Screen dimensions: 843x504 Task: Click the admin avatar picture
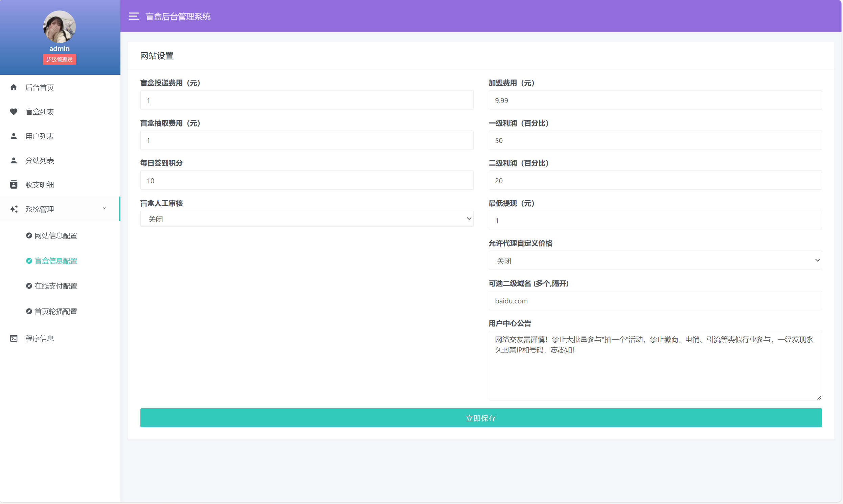(60, 26)
